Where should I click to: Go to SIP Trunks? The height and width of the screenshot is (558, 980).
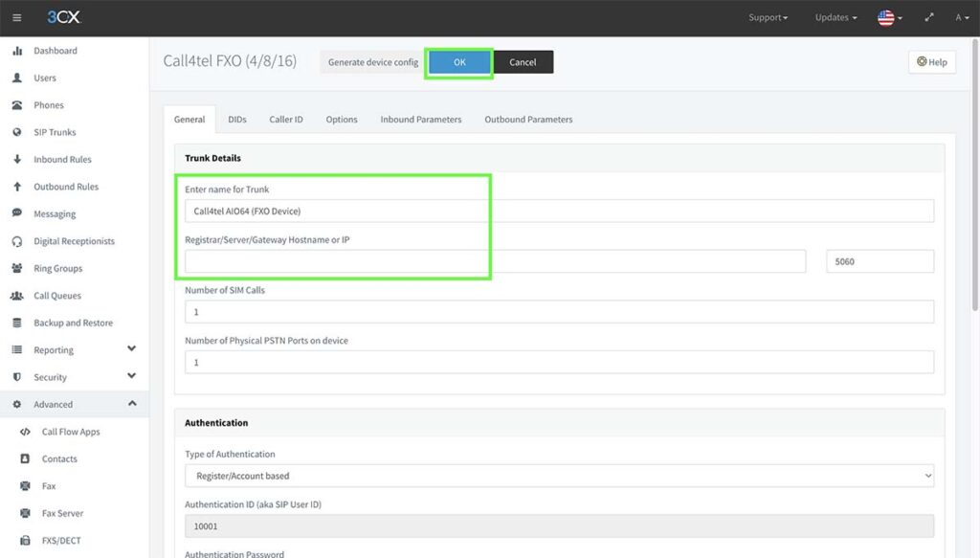pos(54,131)
